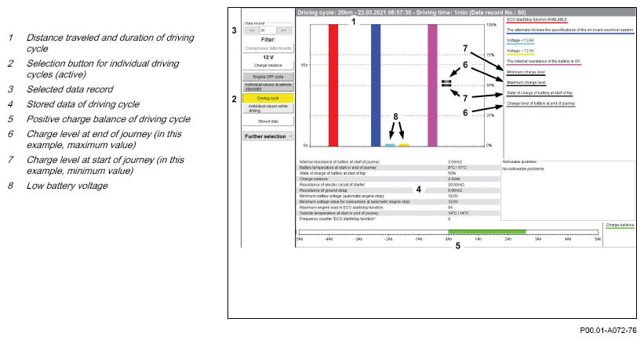
Task: Expand the Further selection dropdown
Action: click(267, 136)
